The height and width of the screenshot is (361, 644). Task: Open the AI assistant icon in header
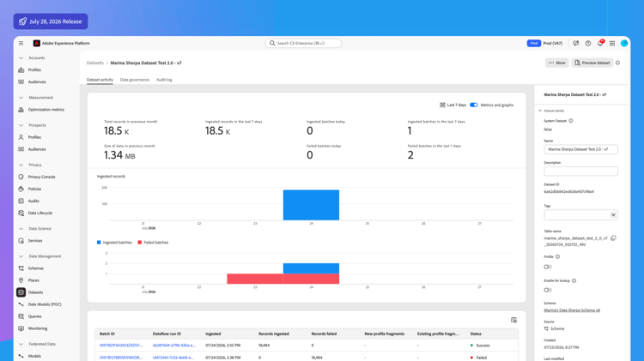coord(576,43)
